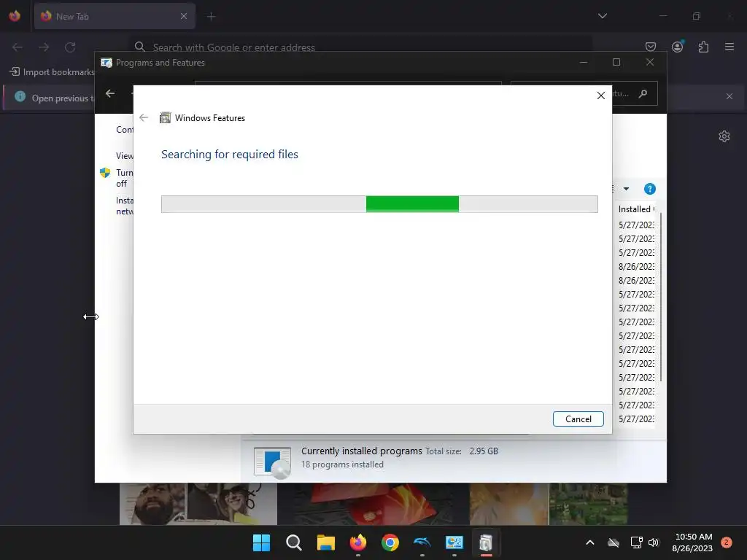Image resolution: width=747 pixels, height=560 pixels.
Task: Open the Windows Start menu
Action: click(x=261, y=542)
